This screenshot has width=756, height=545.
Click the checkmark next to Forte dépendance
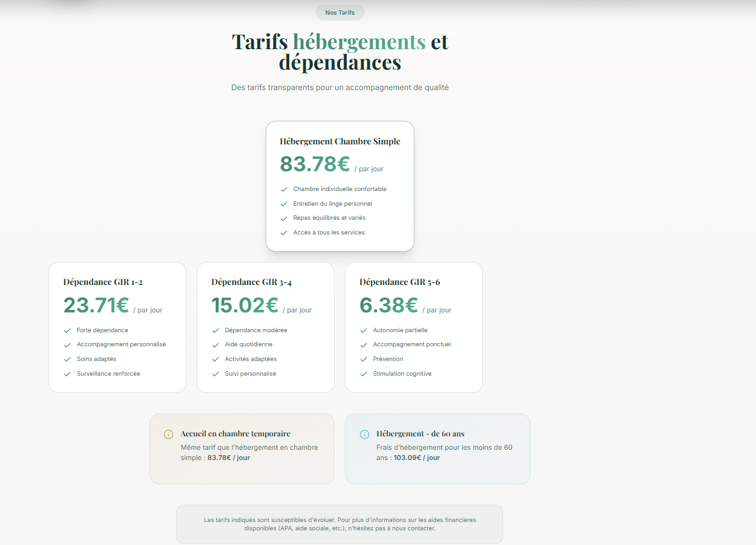click(x=67, y=330)
